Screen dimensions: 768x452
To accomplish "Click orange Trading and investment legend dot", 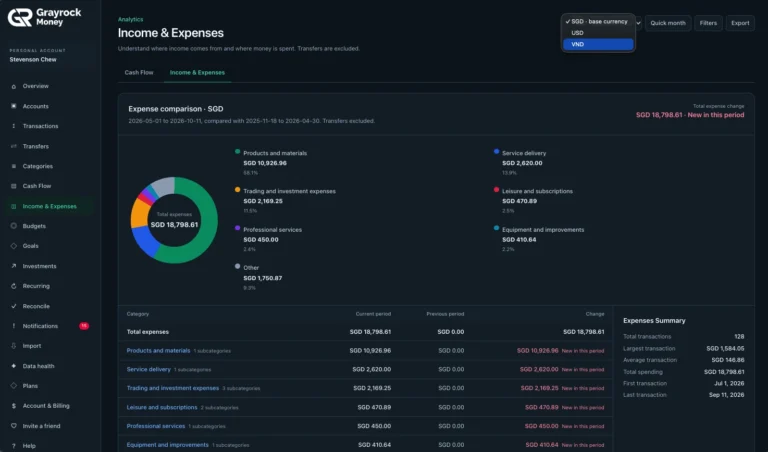I will (x=238, y=190).
